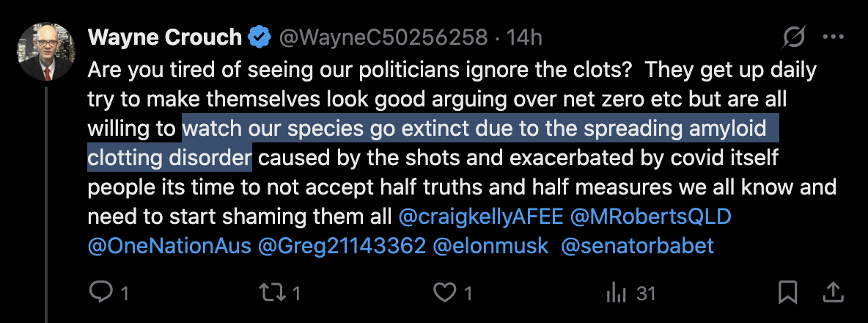Image resolution: width=868 pixels, height=323 pixels.
Task: Open the @craigkellyAFEE mention
Action: coord(481,217)
